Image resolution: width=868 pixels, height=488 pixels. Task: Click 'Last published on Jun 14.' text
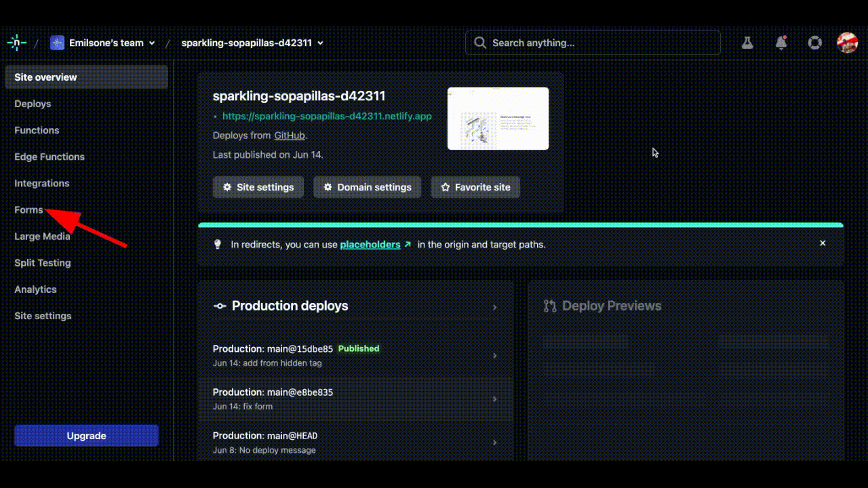point(268,155)
